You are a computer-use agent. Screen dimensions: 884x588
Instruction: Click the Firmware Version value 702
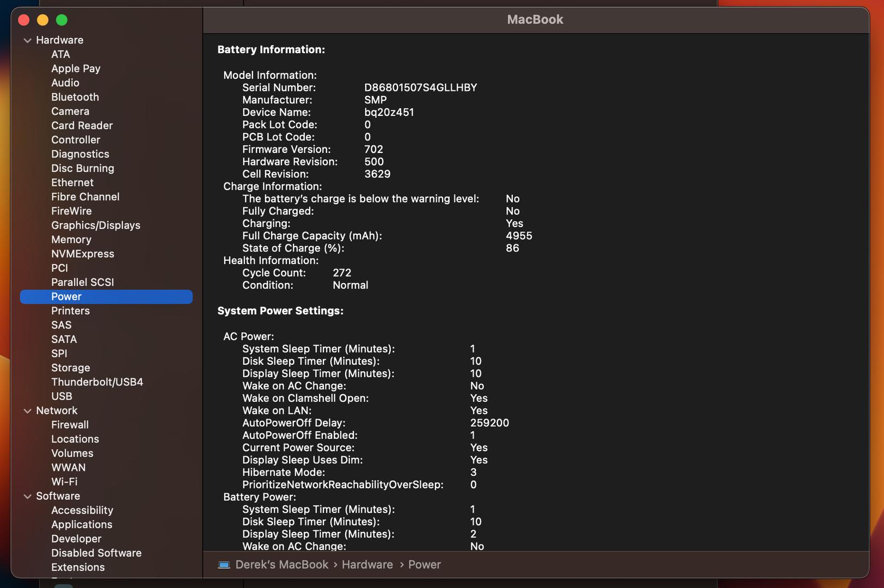pos(373,149)
